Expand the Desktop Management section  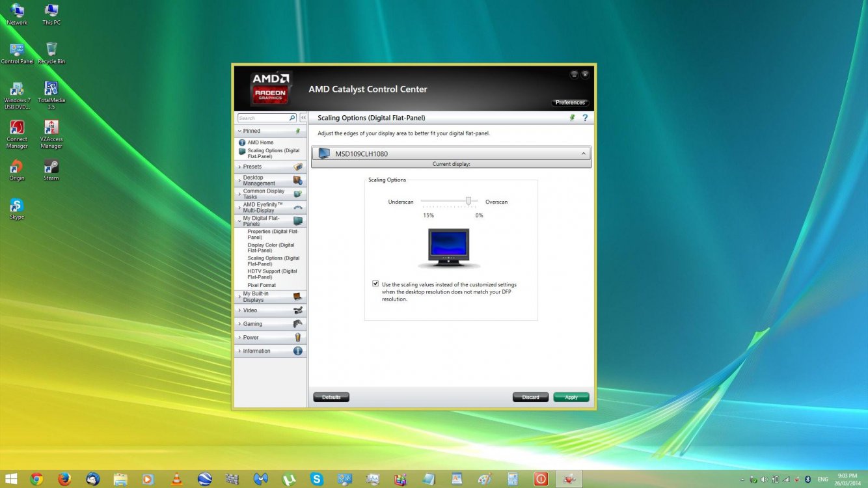click(270, 180)
